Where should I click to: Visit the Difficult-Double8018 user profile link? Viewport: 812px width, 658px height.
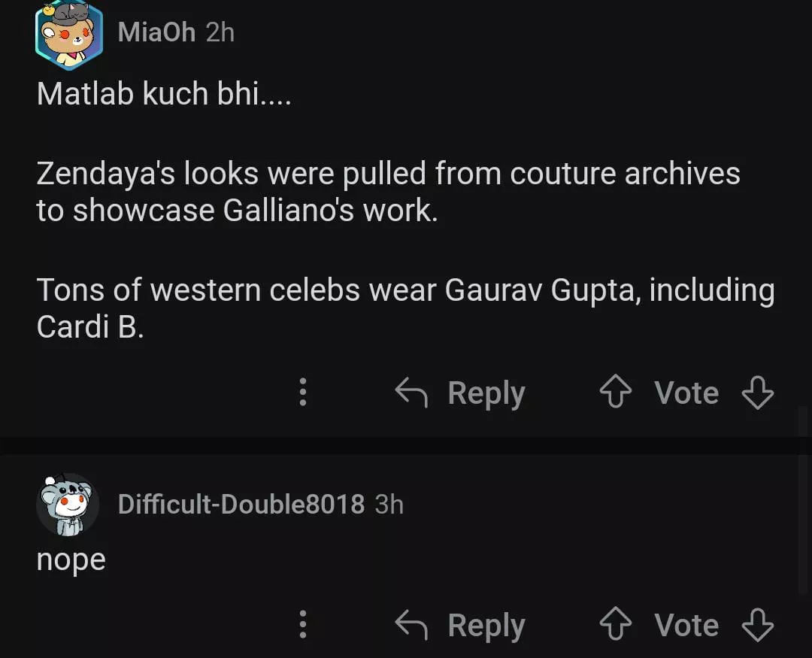click(241, 504)
